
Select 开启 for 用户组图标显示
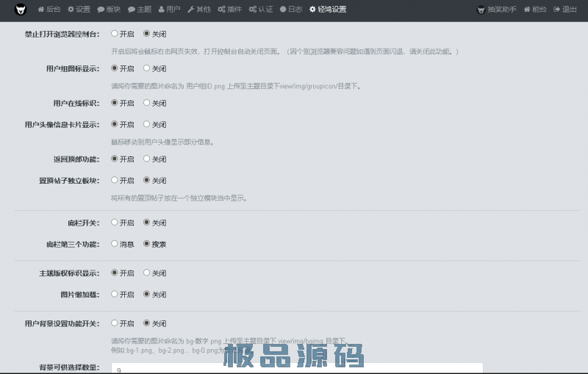point(115,68)
